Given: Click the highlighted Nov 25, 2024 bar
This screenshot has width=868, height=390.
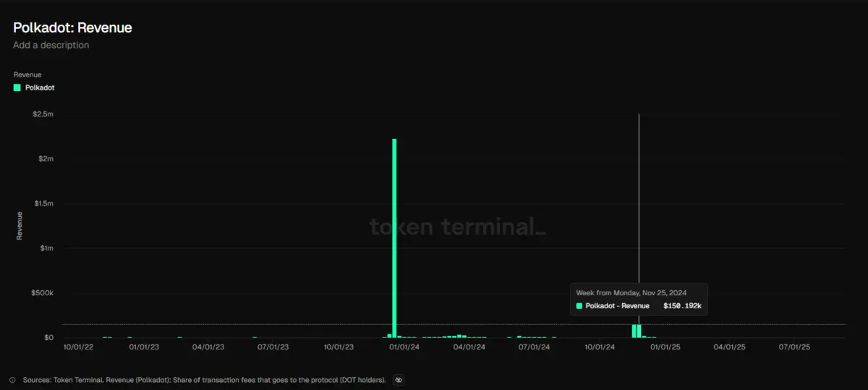Looking at the screenshot, I should click(x=639, y=331).
